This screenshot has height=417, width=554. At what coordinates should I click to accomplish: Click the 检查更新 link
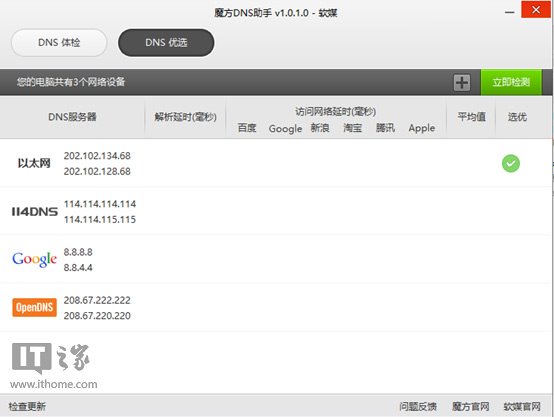tap(27, 406)
